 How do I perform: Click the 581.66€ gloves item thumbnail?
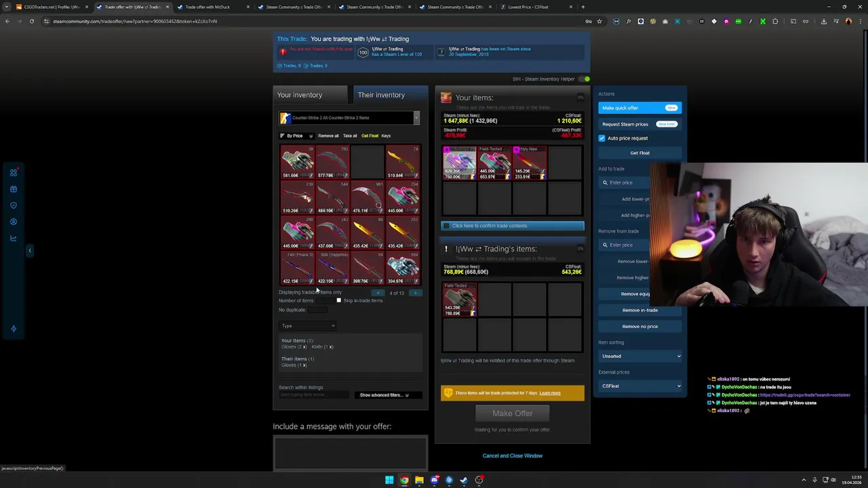tap(298, 162)
